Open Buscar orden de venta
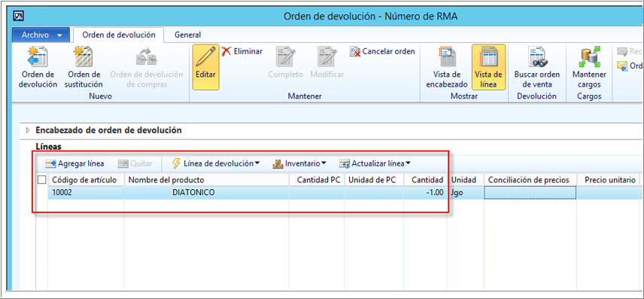 tap(537, 68)
